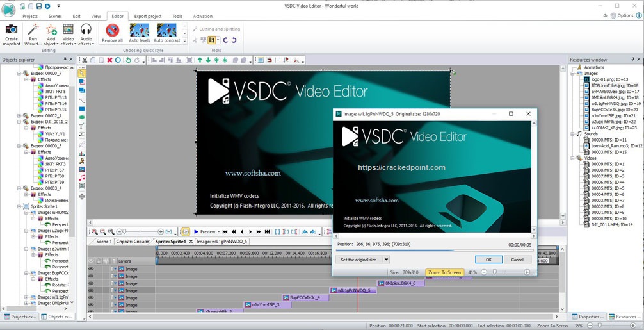Select the arrow selection tool in left toolbar
The image size is (644, 330).
82,73
